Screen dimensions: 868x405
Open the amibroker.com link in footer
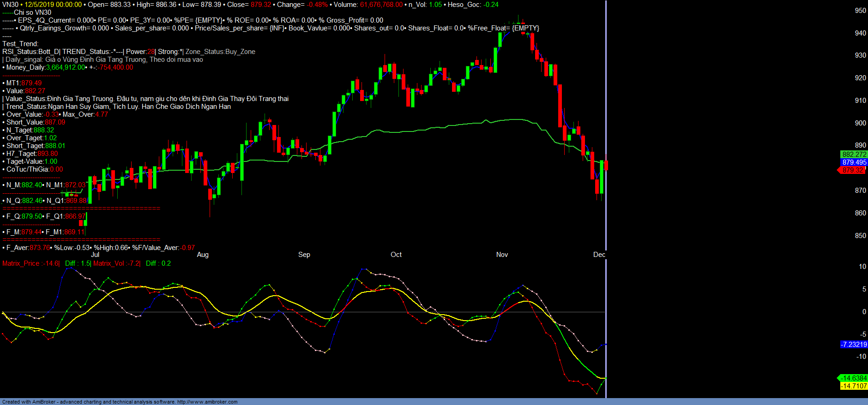[207, 402]
